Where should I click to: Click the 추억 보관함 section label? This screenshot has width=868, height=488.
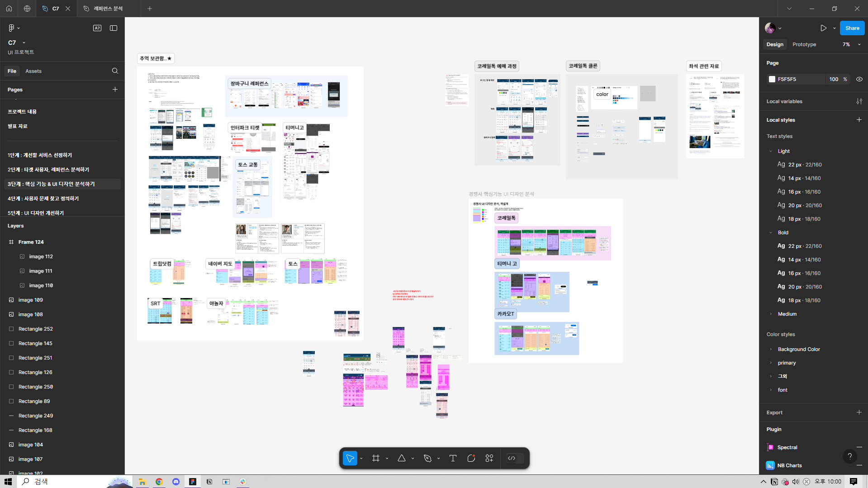click(x=156, y=58)
